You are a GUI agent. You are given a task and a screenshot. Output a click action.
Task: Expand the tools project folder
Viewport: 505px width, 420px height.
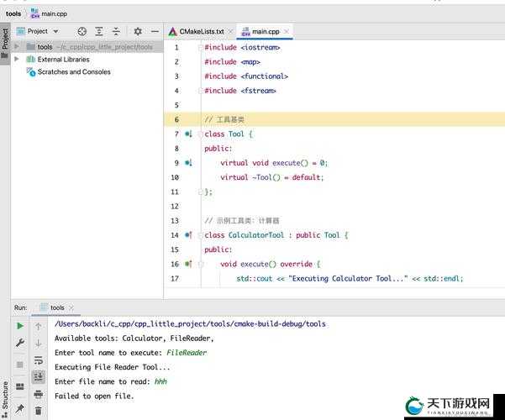point(17,46)
